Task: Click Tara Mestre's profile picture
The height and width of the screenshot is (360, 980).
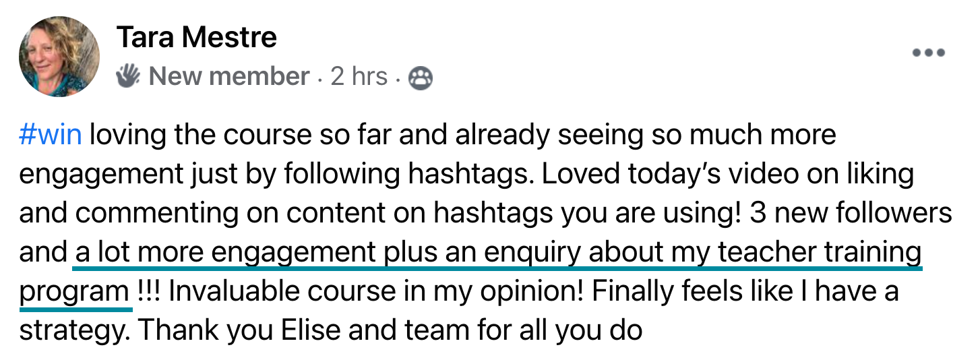Action: (x=59, y=56)
